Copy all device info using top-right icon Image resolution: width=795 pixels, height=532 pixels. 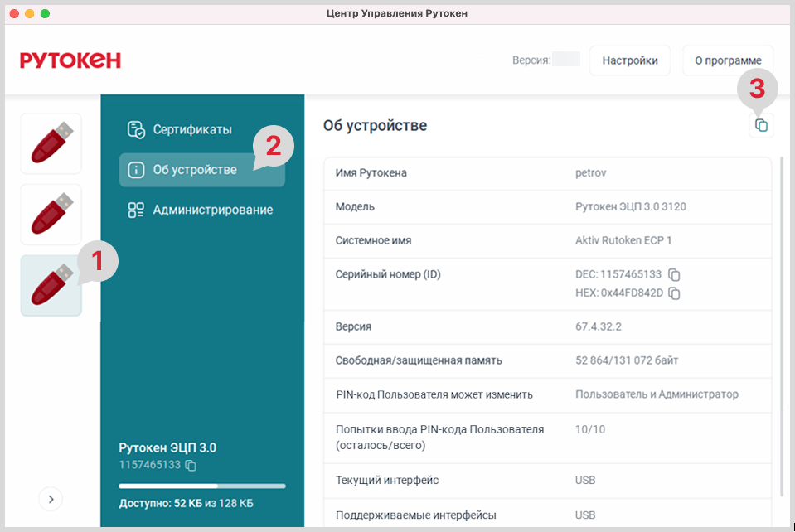(x=761, y=126)
